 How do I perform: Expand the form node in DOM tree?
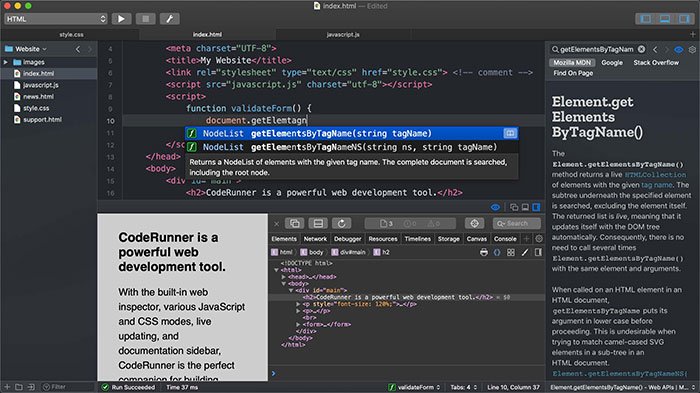[298, 325]
